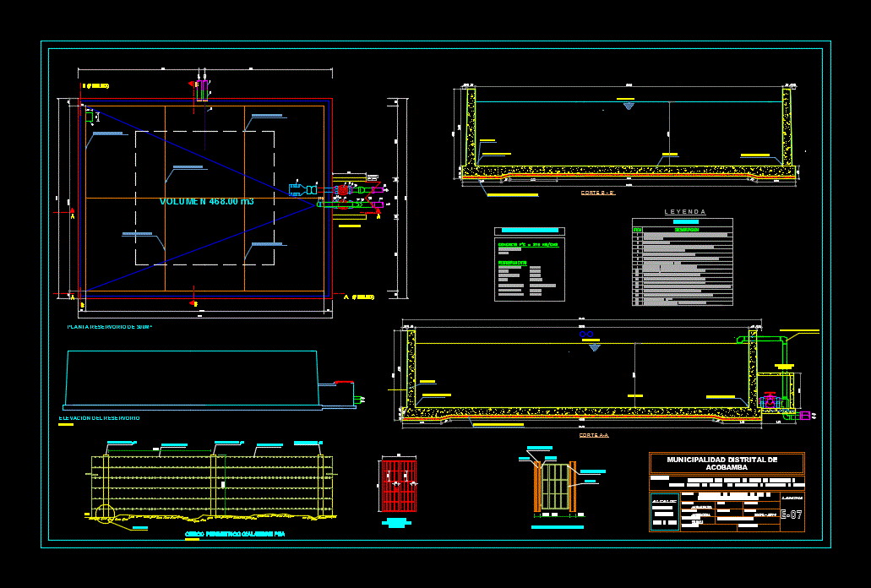Click the water level triangle in Corte A-A
The height and width of the screenshot is (588, 871).
click(595, 347)
